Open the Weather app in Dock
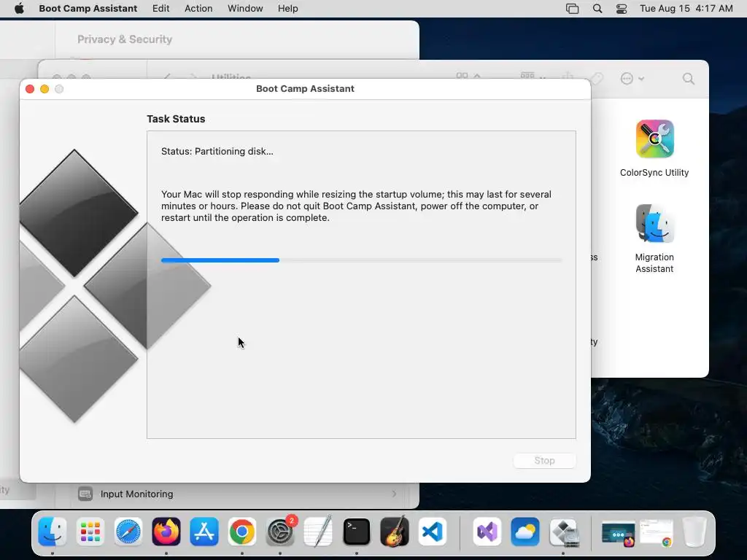 tap(525, 532)
